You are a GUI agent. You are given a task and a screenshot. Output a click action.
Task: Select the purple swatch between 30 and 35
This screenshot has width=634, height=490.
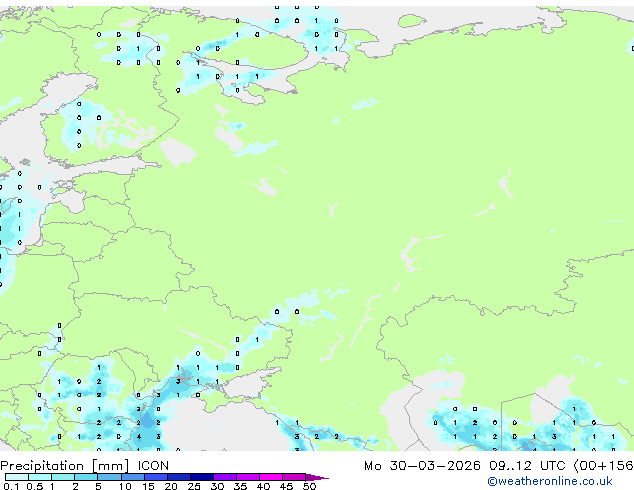[x=225, y=477]
